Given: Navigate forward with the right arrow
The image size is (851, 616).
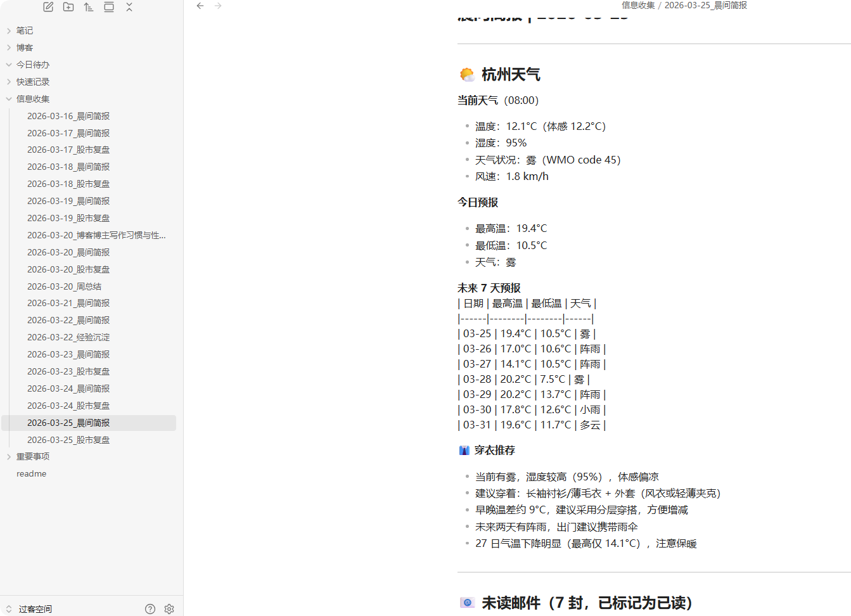Looking at the screenshot, I should pos(219,6).
